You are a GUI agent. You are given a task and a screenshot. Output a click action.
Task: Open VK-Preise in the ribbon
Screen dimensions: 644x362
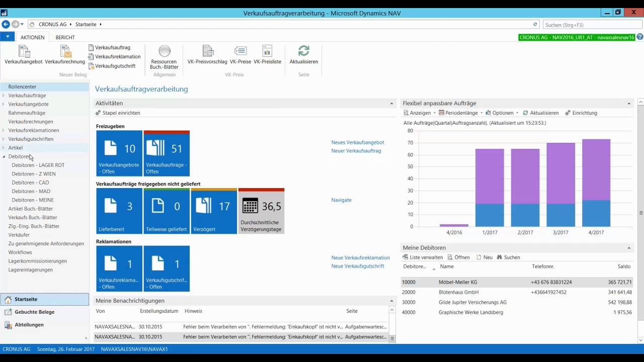coord(240,55)
